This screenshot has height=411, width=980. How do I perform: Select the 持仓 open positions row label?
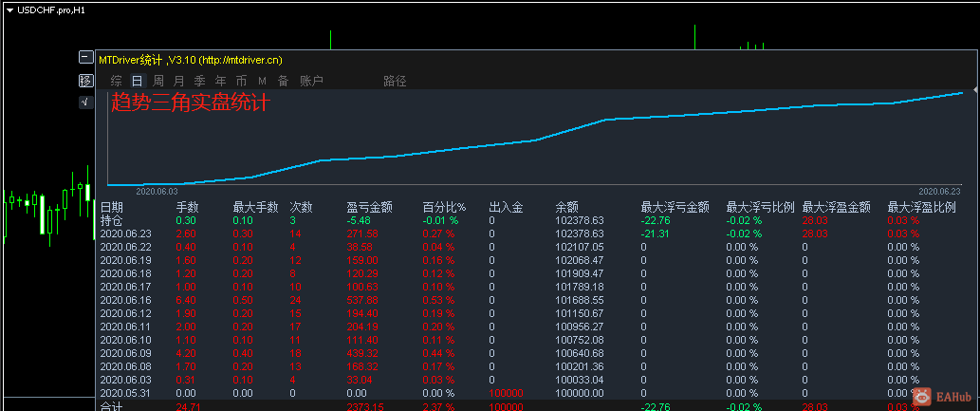(112, 220)
